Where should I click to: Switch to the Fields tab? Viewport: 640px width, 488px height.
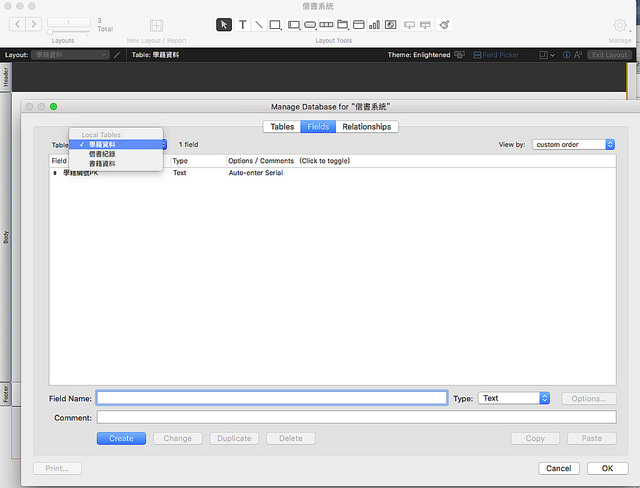(x=318, y=126)
